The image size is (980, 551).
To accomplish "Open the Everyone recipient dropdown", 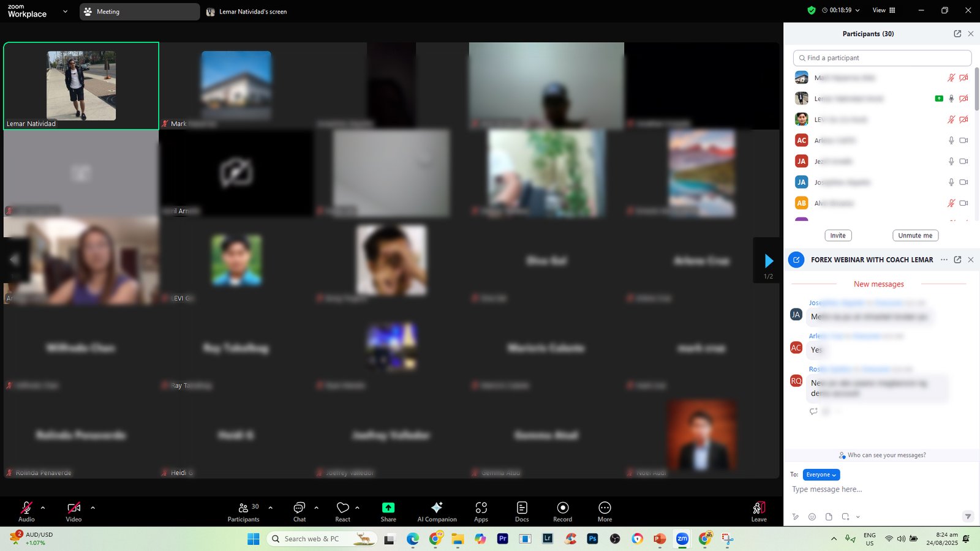I will (821, 474).
